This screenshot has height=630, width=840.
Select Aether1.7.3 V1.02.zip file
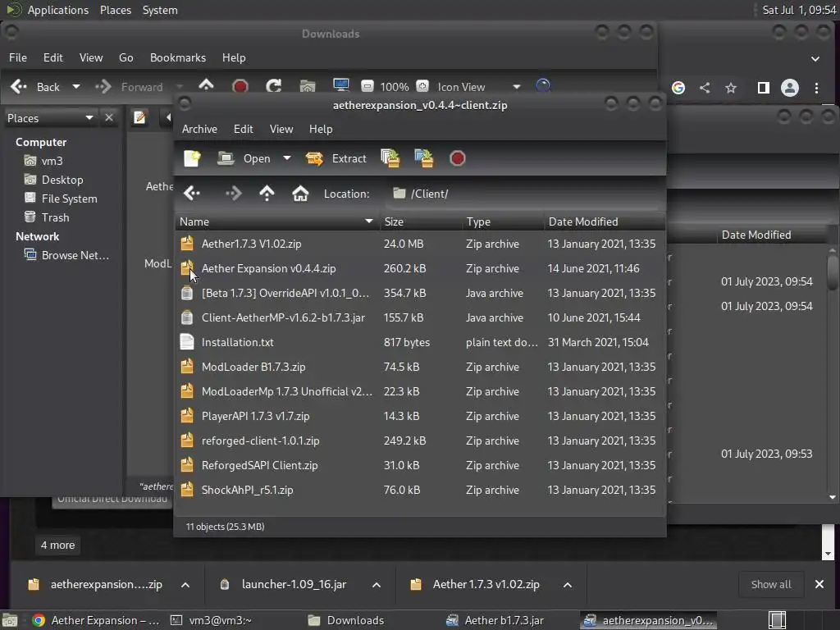420,244
